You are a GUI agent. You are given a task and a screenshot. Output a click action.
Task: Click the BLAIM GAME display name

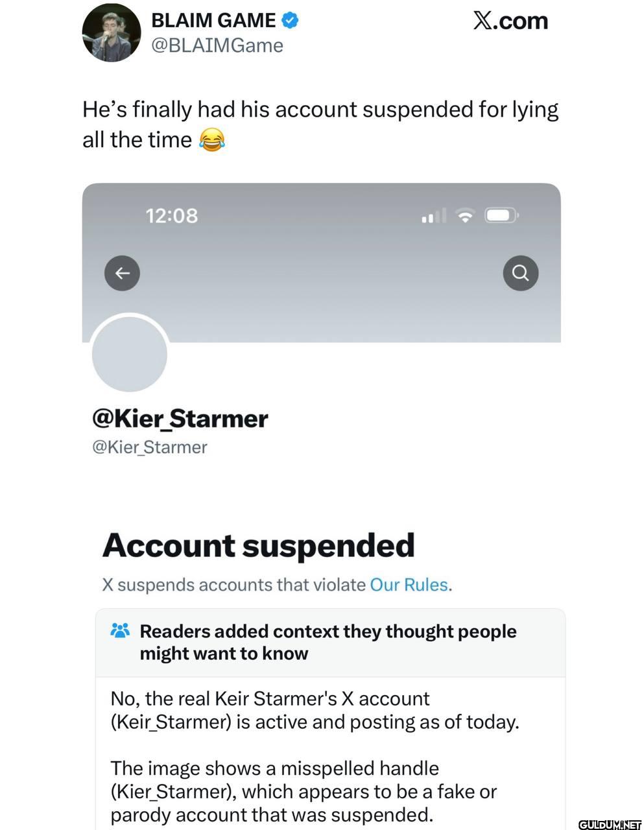pyautogui.click(x=213, y=21)
